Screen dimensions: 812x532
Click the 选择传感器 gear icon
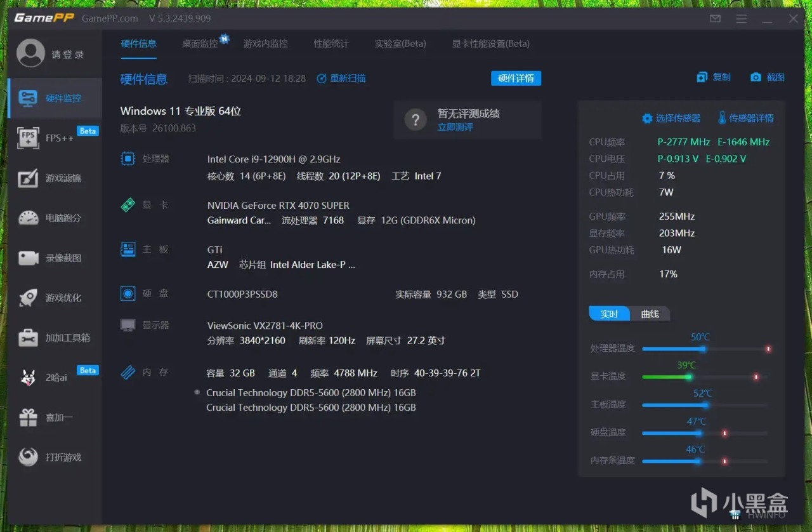[x=647, y=118]
